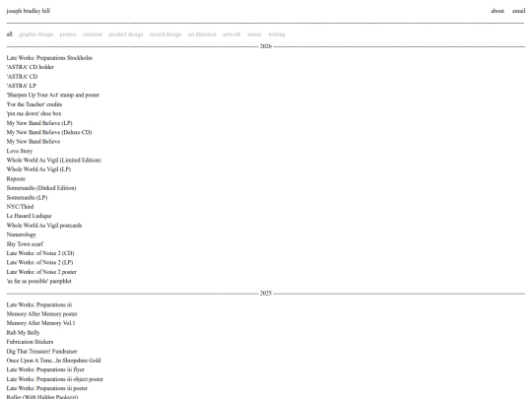Image resolution: width=532 pixels, height=399 pixels.
Task: Open Memory After Memory Vol.1
Action: pos(40,323)
